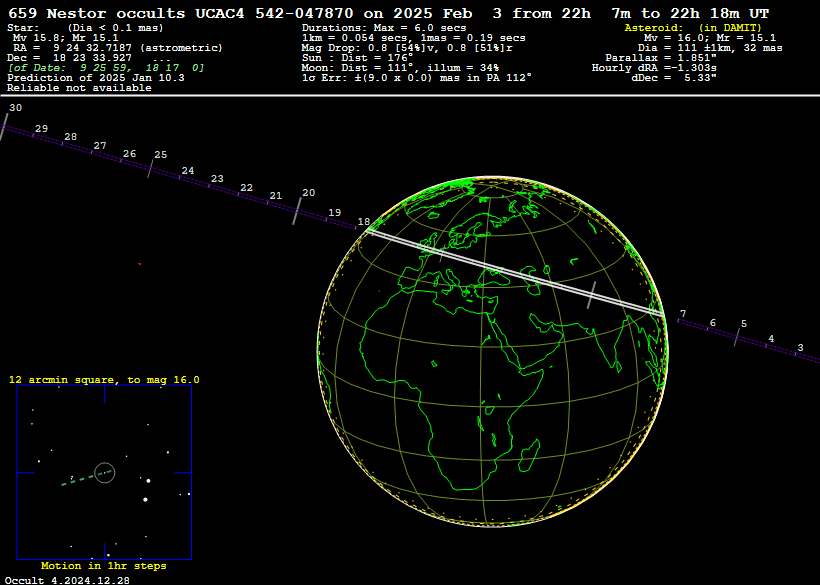Click the 'dDec = 5.33"' value

click(674, 78)
